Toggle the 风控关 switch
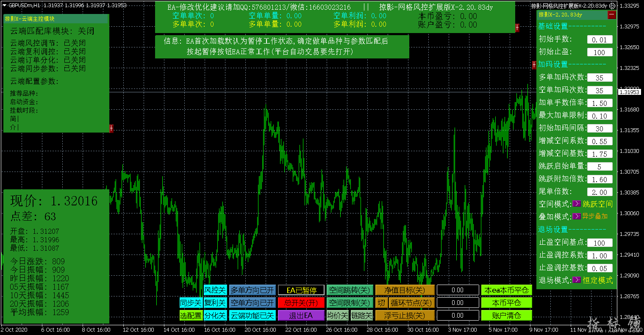The height and width of the screenshot is (335, 644). pyautogui.click(x=215, y=290)
